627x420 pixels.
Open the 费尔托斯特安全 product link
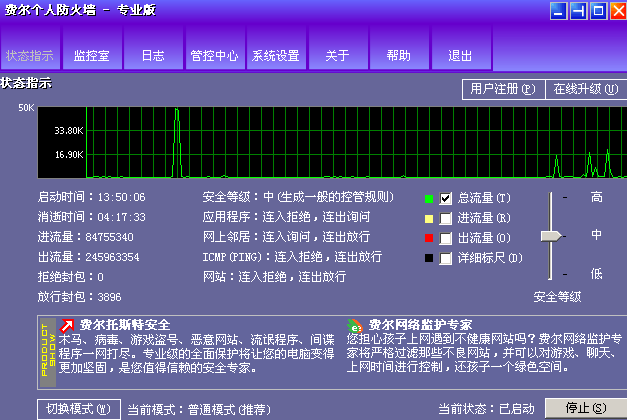[x=125, y=325]
